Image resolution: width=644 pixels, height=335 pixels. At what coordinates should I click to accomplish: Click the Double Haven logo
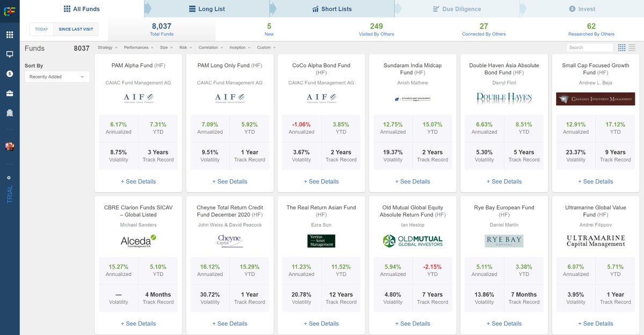[x=504, y=98]
